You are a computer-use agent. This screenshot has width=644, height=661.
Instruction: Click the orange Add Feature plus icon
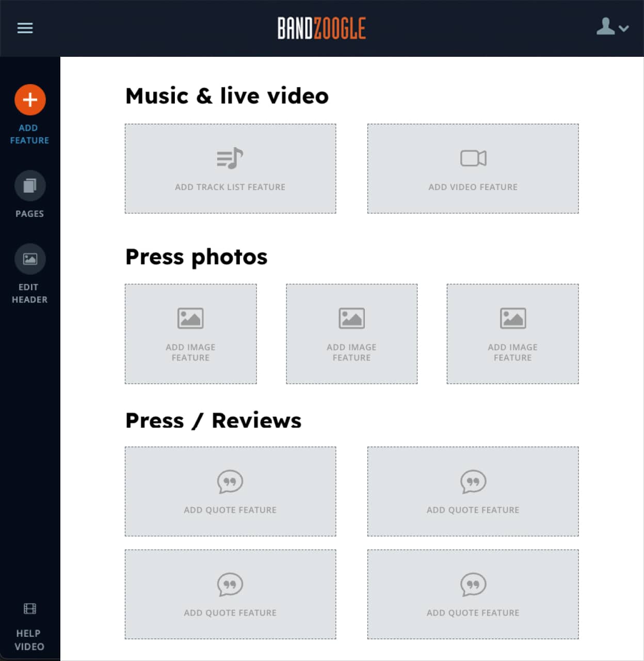click(30, 100)
